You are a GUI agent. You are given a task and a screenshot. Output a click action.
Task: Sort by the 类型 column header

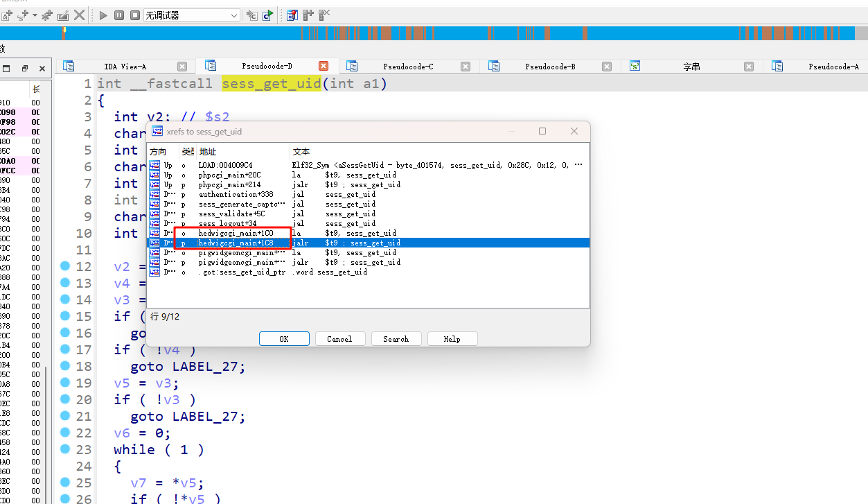[x=188, y=151]
